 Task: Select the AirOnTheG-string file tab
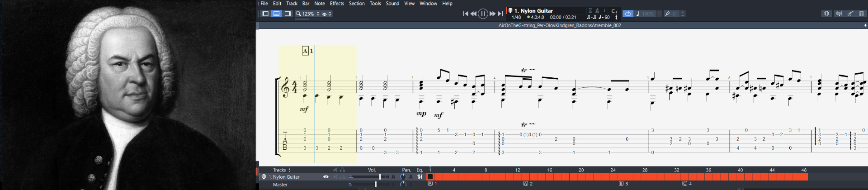559,25
